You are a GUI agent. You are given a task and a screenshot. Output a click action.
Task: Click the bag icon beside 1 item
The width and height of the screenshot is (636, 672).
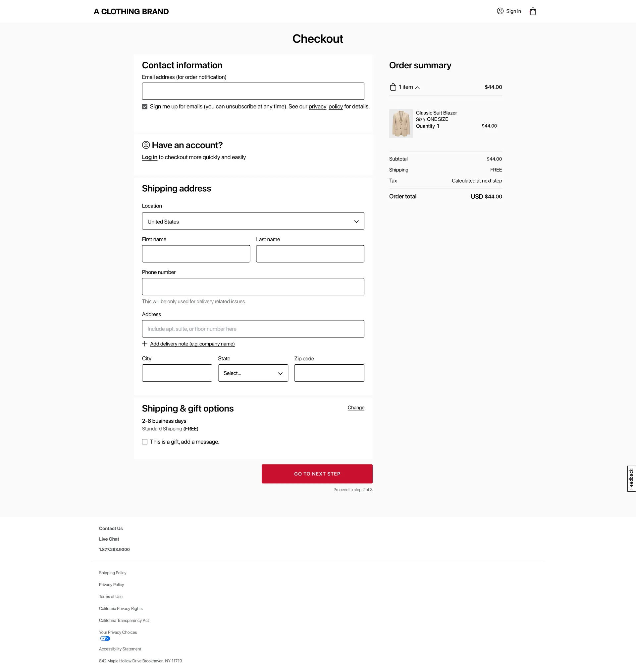click(x=393, y=87)
